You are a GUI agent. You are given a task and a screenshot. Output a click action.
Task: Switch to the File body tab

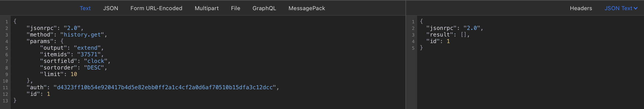point(235,8)
